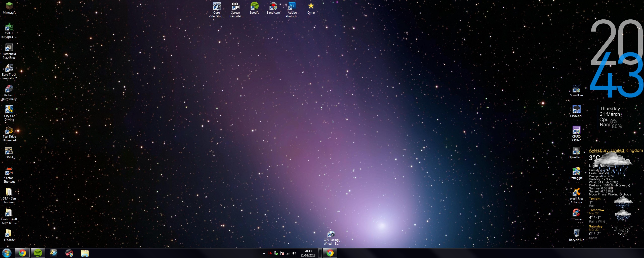This screenshot has width=644, height=258.
Task: Select Test Drive Unlimited icon
Action: (9, 134)
